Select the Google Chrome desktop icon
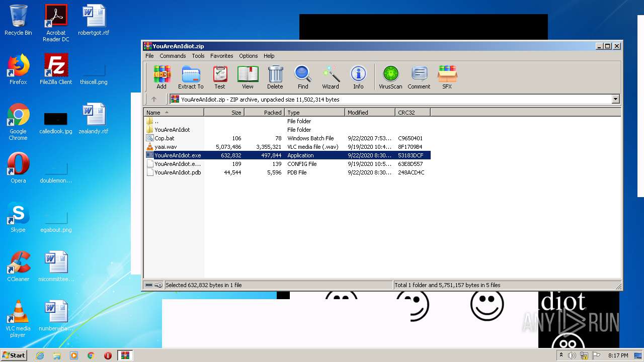Image resolution: width=644 pixels, height=362 pixels. pyautogui.click(x=18, y=122)
